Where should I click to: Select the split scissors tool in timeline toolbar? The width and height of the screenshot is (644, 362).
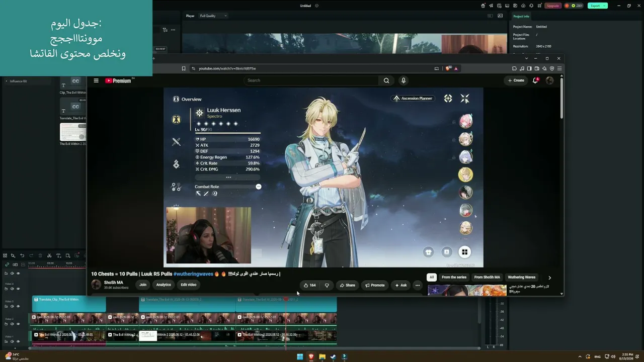pyautogui.click(x=49, y=255)
